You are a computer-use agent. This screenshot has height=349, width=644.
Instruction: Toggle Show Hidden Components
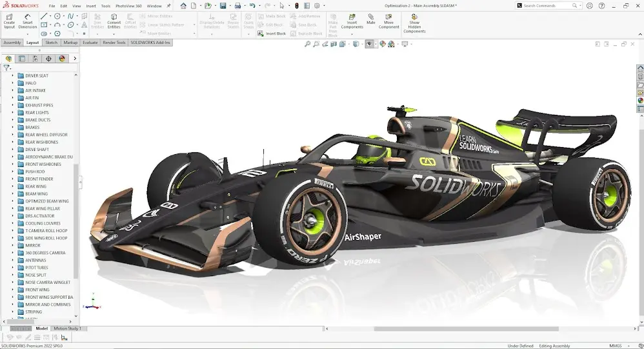[414, 23]
